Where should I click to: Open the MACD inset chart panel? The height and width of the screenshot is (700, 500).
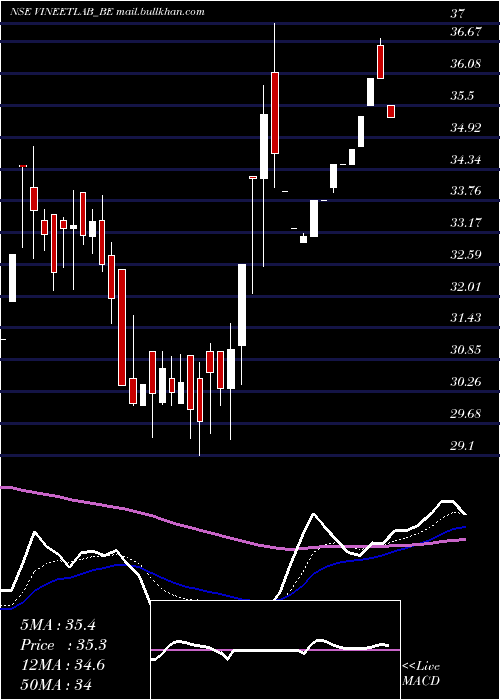pyautogui.click(x=275, y=650)
